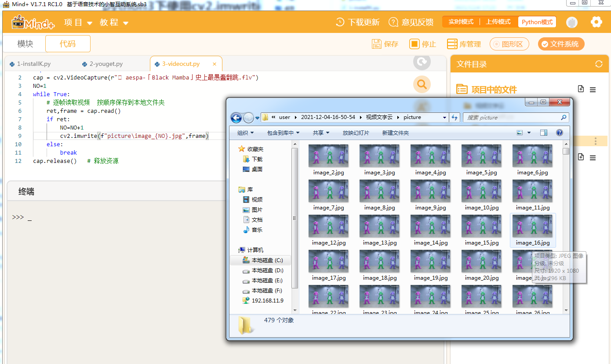
Task: Switch to 上传模式
Action: click(498, 22)
